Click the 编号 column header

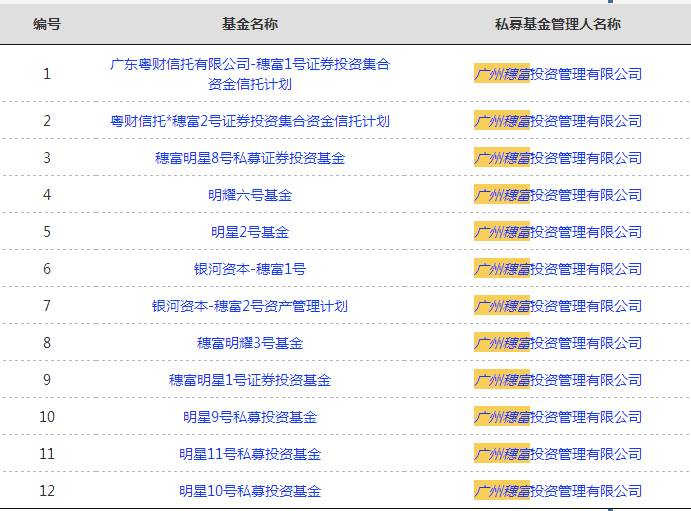(x=47, y=24)
